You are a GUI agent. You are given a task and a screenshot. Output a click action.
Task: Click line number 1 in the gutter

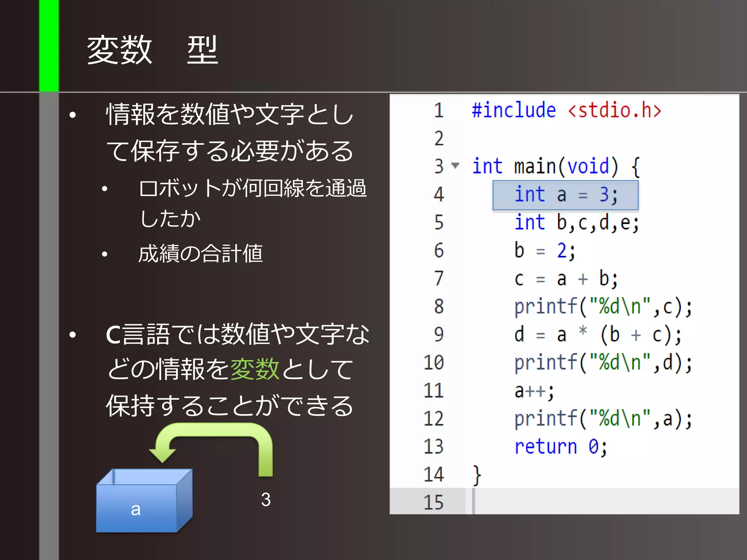439,110
